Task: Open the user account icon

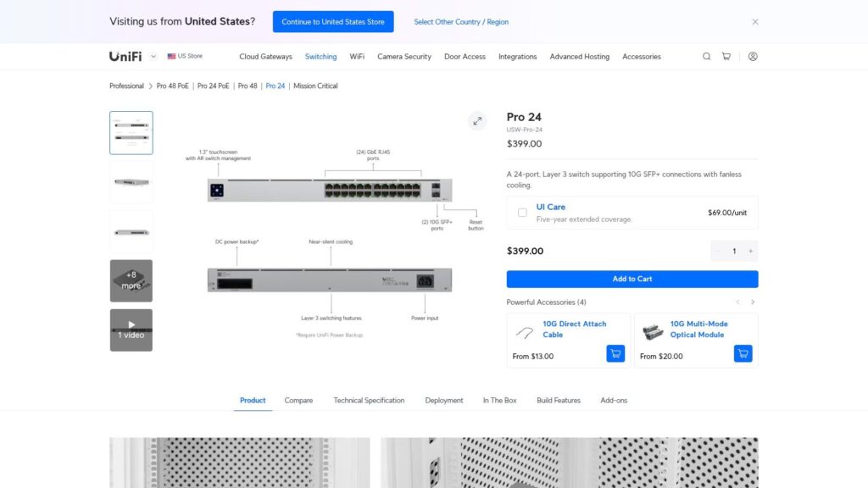Action: (753, 57)
